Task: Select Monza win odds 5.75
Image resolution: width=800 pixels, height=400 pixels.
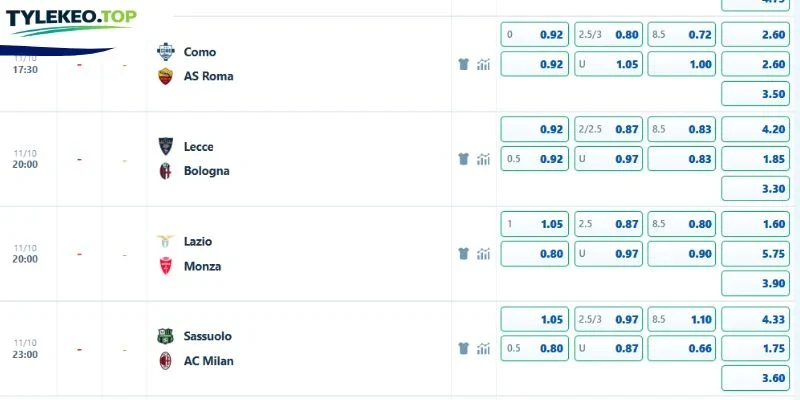Action: [x=756, y=254]
